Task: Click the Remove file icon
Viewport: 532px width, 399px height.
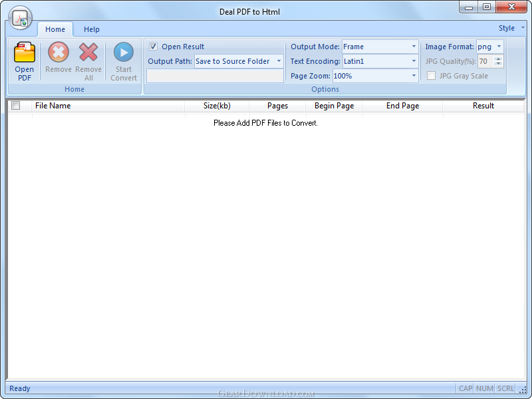Action: (59, 53)
